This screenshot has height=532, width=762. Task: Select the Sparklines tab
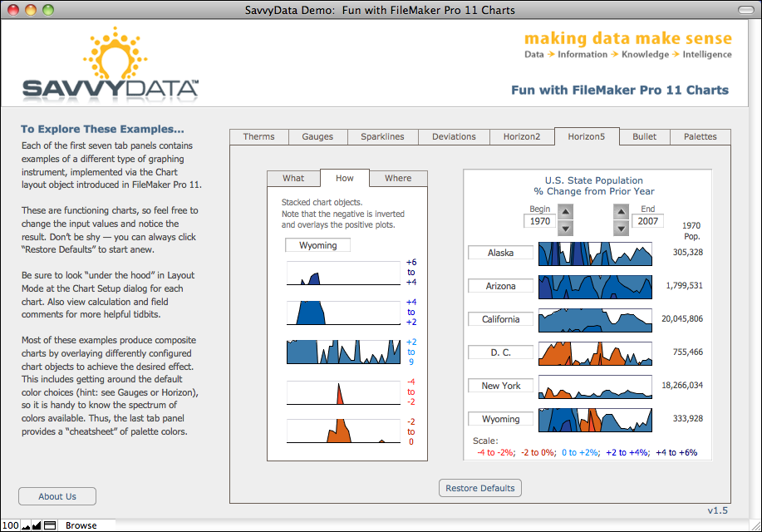(x=382, y=136)
